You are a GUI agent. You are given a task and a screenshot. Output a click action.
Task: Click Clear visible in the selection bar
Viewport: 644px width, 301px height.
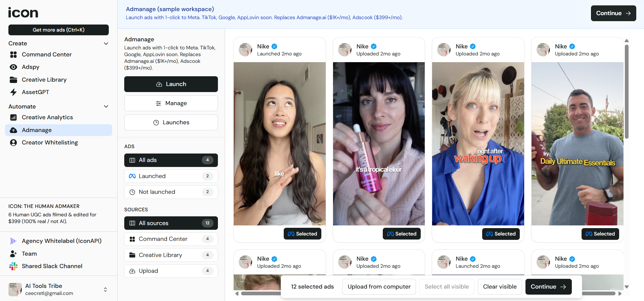500,287
